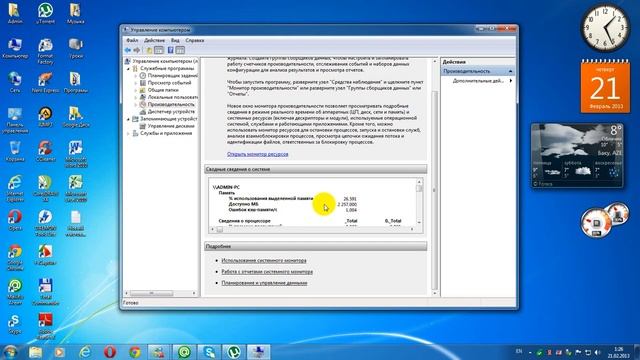640x360 pixels.
Task: Open the Вид menu
Action: (x=175, y=40)
